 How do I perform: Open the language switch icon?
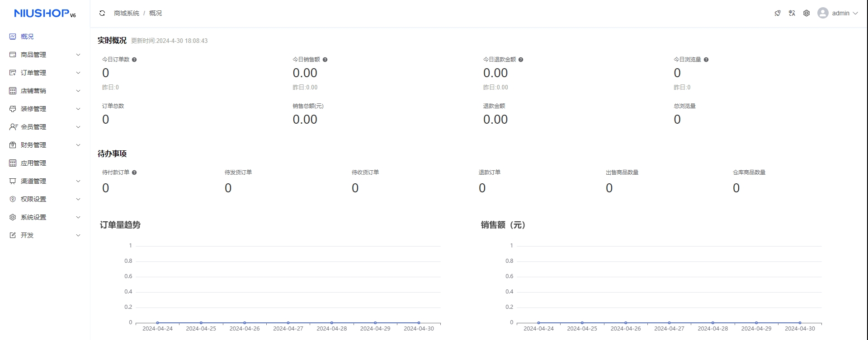[792, 13]
